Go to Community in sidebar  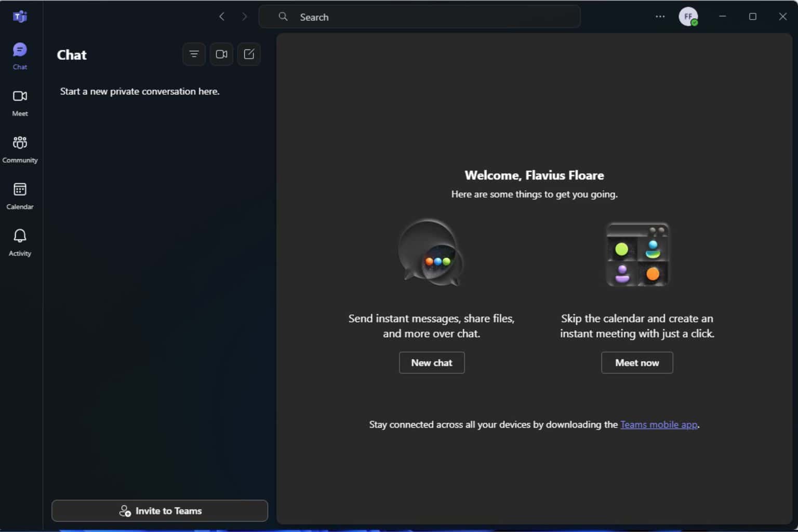[x=20, y=150]
